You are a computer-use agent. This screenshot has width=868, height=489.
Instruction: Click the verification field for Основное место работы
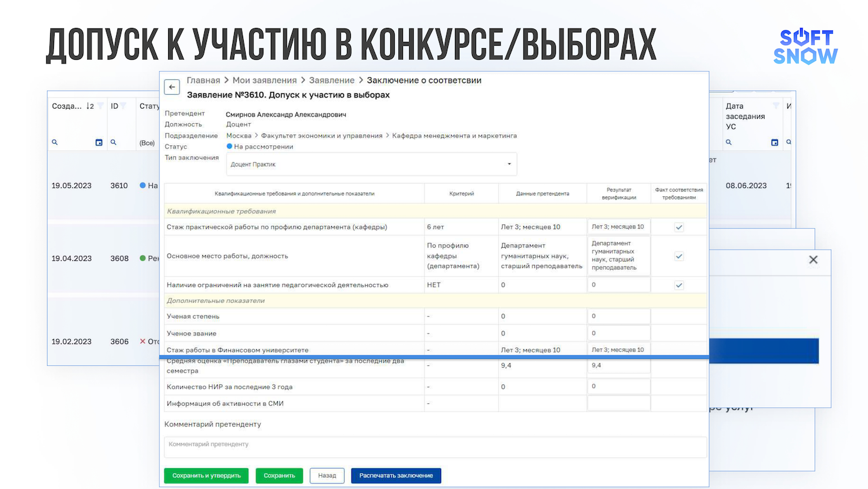[619, 256]
